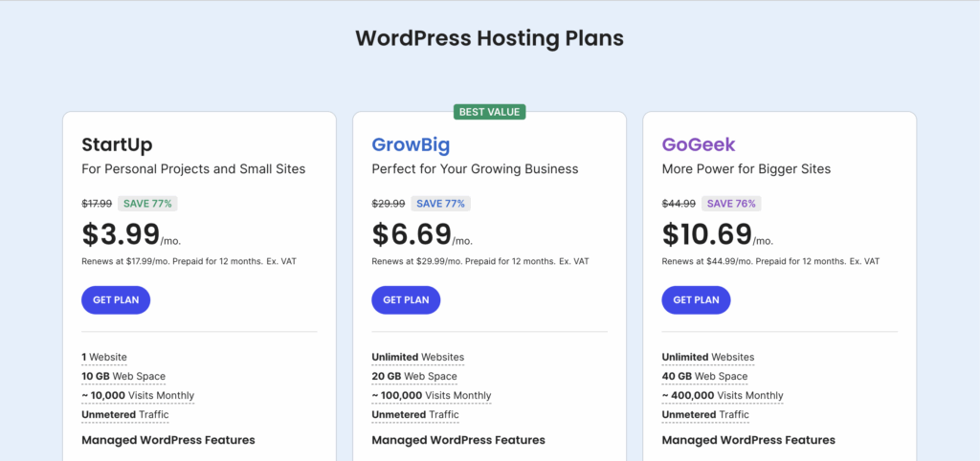Image resolution: width=980 pixels, height=461 pixels.
Task: Click GET PLAN under the GrowBig plan
Action: (406, 299)
